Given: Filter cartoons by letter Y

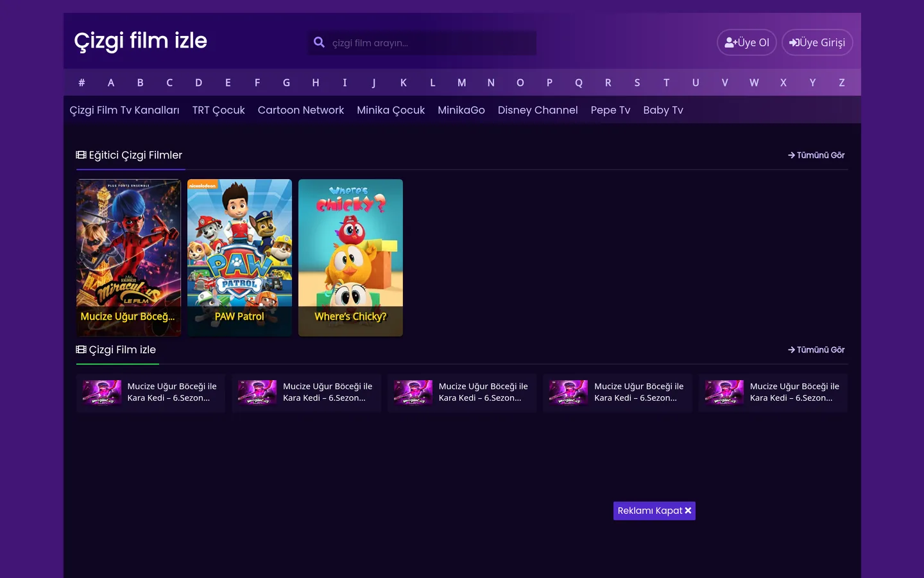Looking at the screenshot, I should click(813, 82).
